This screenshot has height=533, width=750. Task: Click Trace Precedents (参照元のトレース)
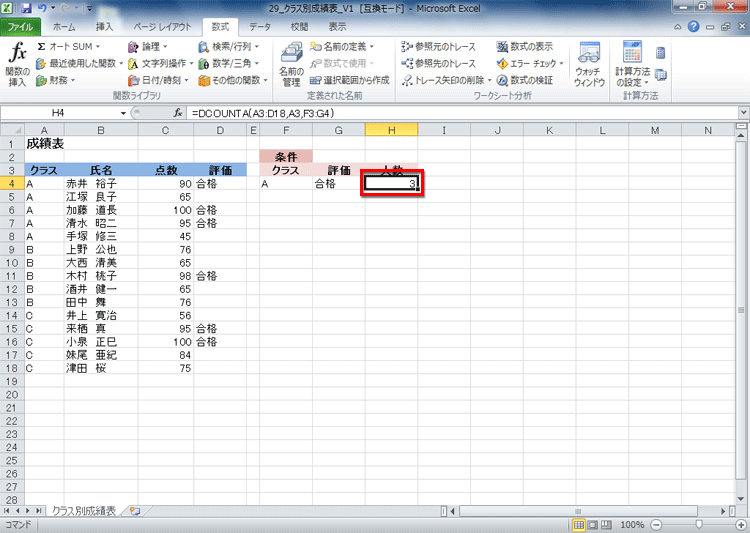[x=439, y=46]
